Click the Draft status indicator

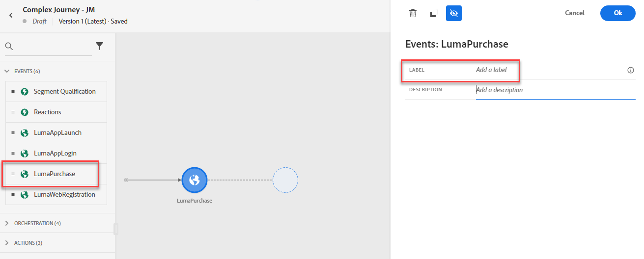click(34, 22)
